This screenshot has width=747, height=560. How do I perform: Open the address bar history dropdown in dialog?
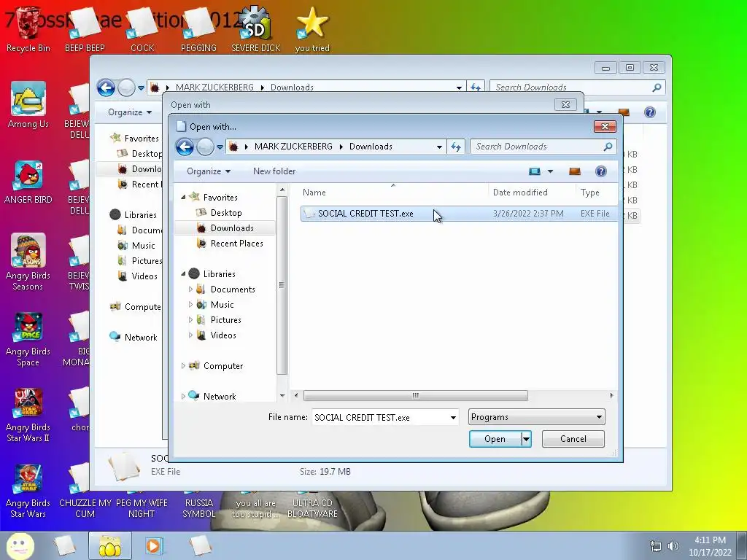[x=439, y=147]
